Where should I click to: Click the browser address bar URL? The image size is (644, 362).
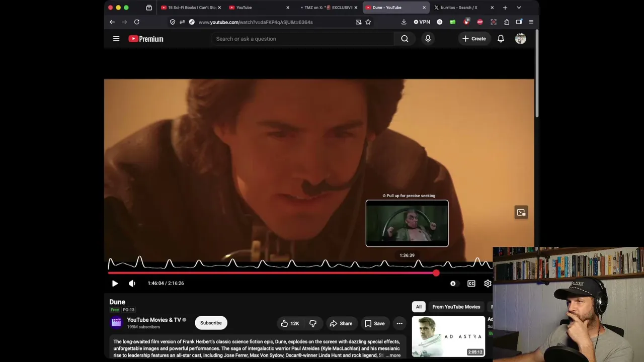[x=256, y=22]
